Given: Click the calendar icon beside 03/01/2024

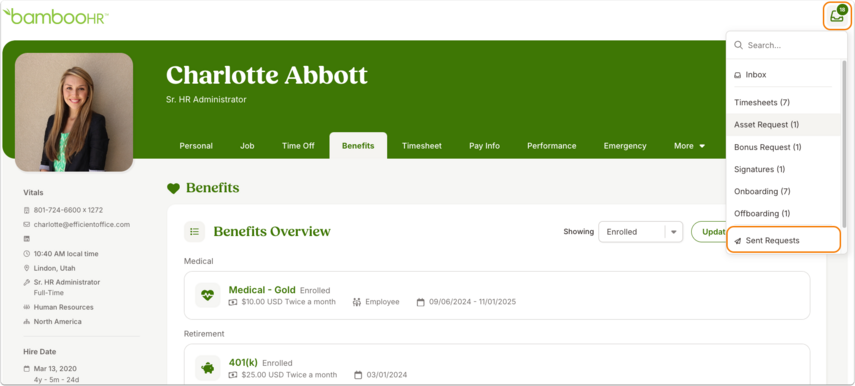Looking at the screenshot, I should tap(358, 375).
